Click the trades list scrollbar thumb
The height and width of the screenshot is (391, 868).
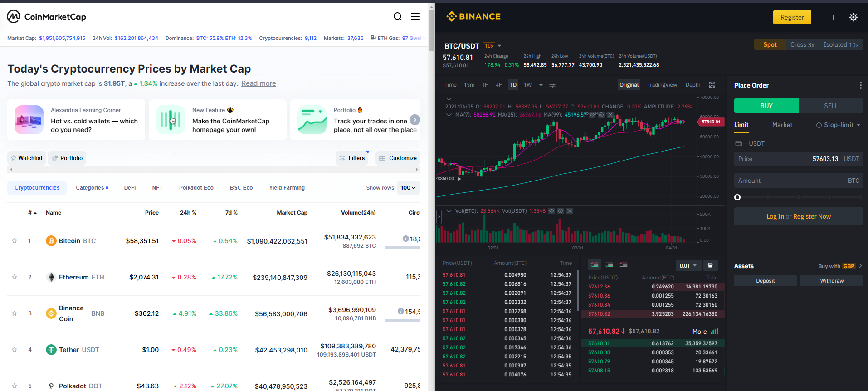tap(577, 290)
